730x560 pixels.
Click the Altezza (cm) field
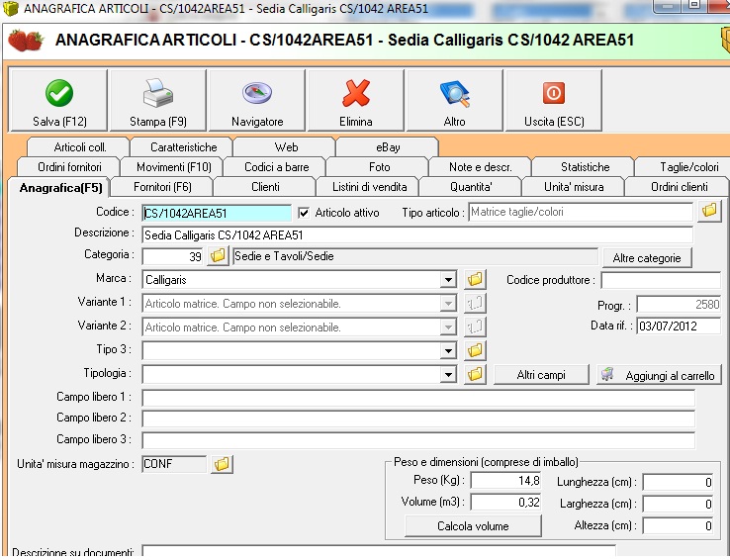[x=678, y=525]
